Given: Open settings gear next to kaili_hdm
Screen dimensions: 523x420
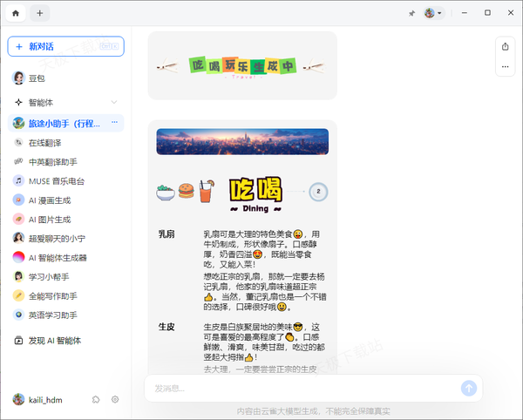Looking at the screenshot, I should click(x=115, y=399).
